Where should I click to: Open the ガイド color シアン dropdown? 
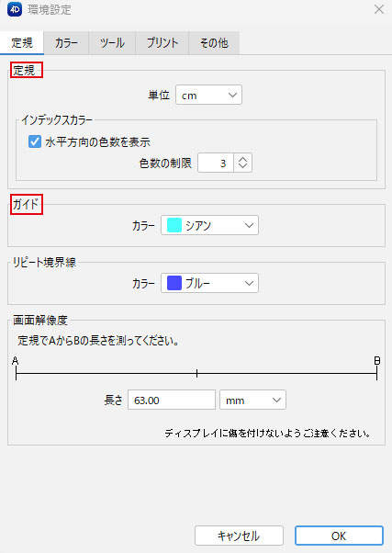pos(209,225)
